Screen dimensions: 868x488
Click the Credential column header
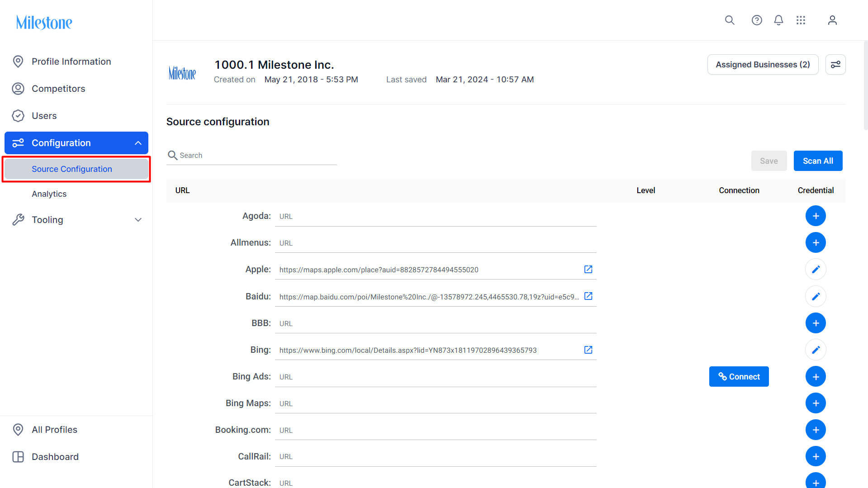point(816,190)
